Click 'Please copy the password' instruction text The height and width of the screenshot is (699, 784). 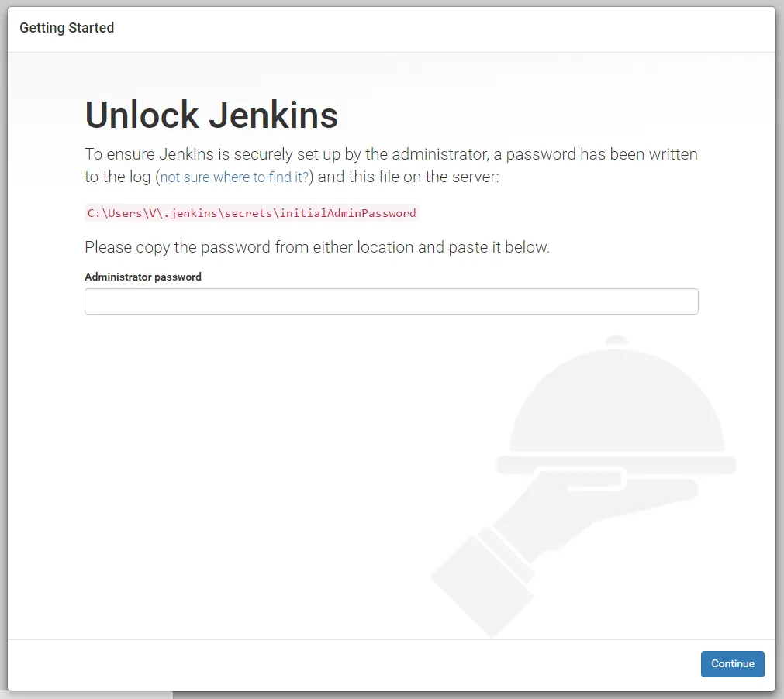tap(317, 247)
